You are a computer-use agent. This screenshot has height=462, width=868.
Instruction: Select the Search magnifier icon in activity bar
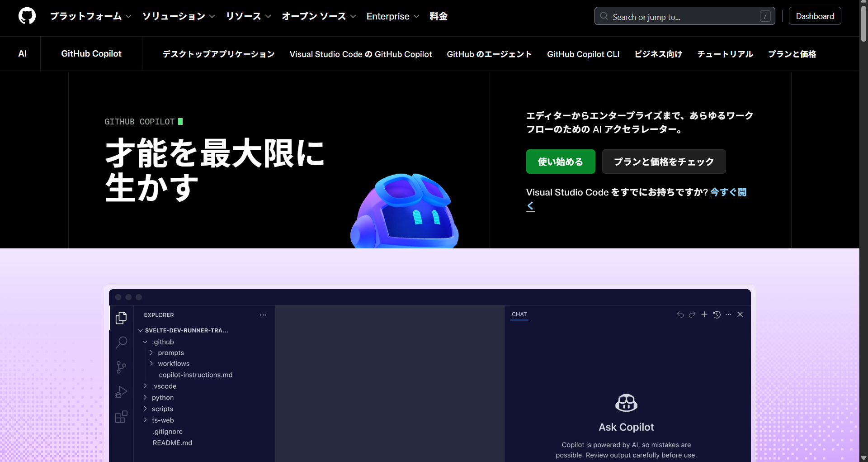[121, 343]
